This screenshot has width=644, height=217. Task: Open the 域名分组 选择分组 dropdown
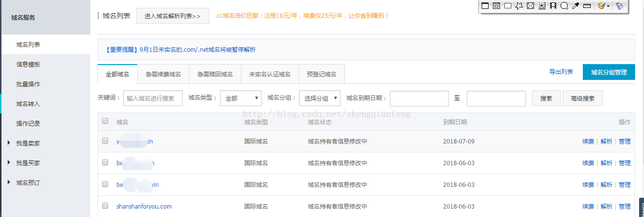coord(320,98)
